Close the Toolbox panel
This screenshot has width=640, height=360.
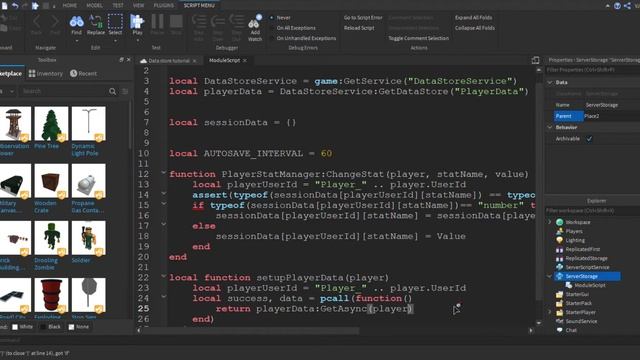[129, 60]
